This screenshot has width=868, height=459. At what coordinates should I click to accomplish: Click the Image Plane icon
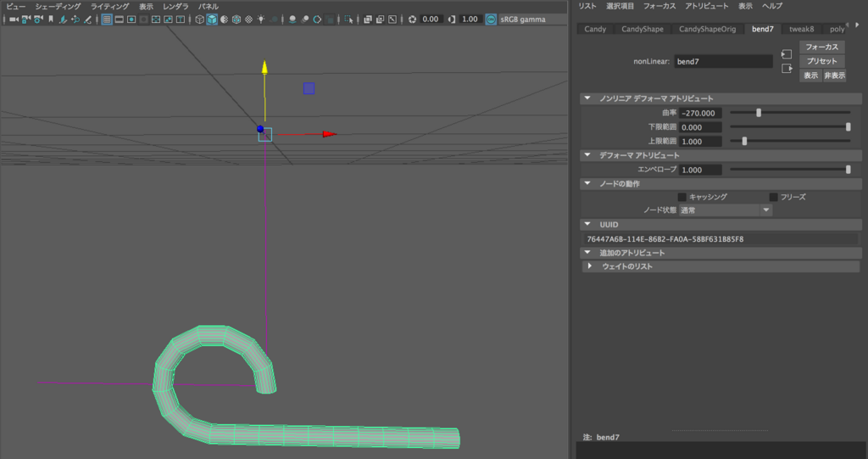pos(63,20)
